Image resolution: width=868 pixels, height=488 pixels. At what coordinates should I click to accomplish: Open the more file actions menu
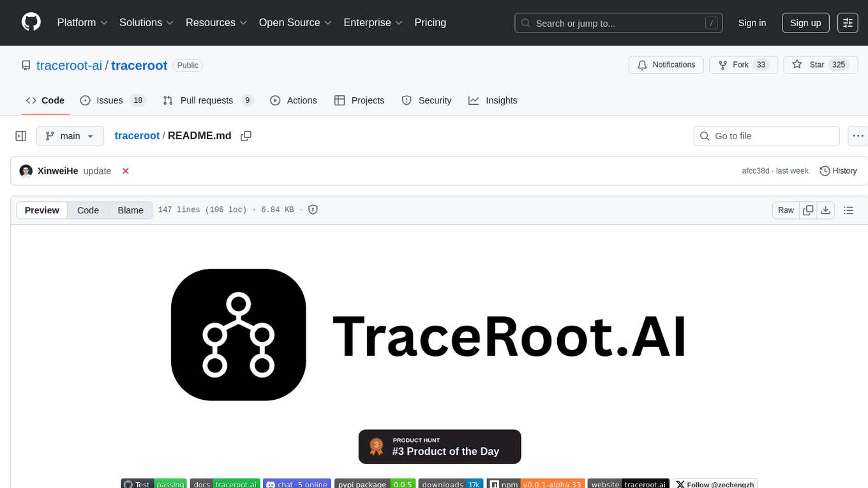858,136
